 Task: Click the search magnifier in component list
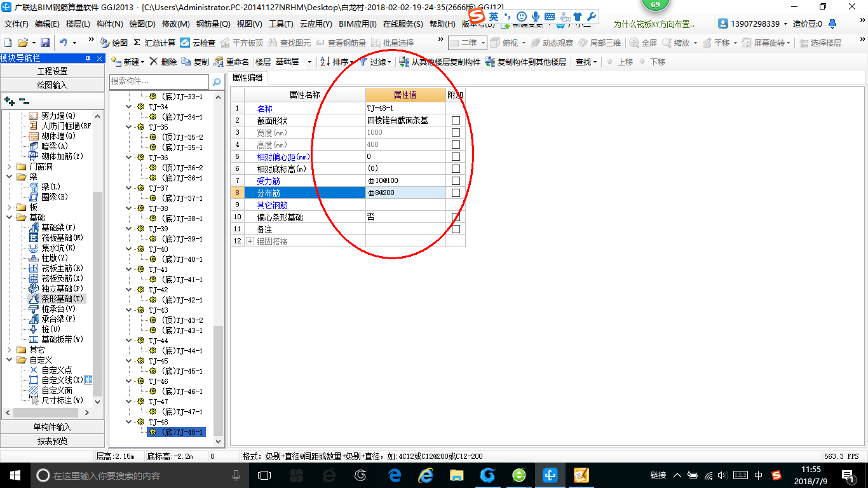point(217,81)
